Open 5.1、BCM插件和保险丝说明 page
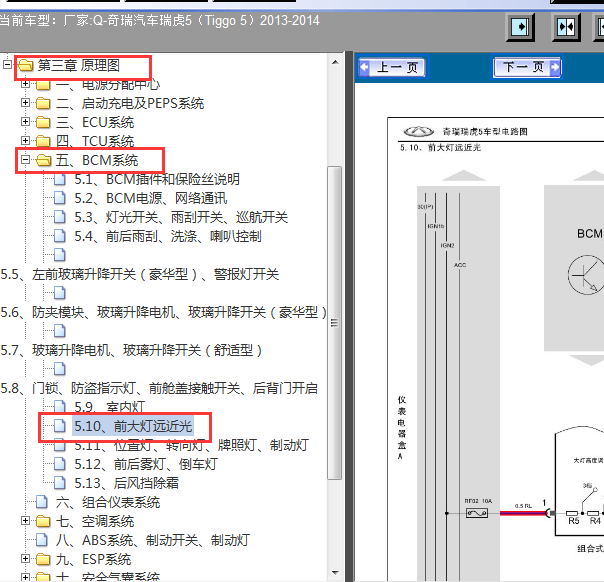This screenshot has height=582, width=604. [x=157, y=179]
